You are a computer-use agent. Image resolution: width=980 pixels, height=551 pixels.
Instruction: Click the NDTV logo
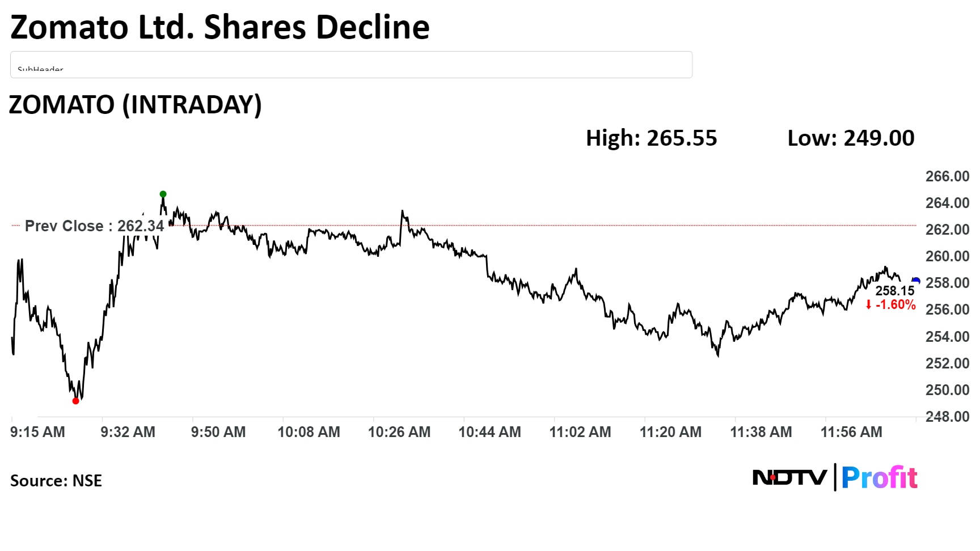click(x=789, y=478)
